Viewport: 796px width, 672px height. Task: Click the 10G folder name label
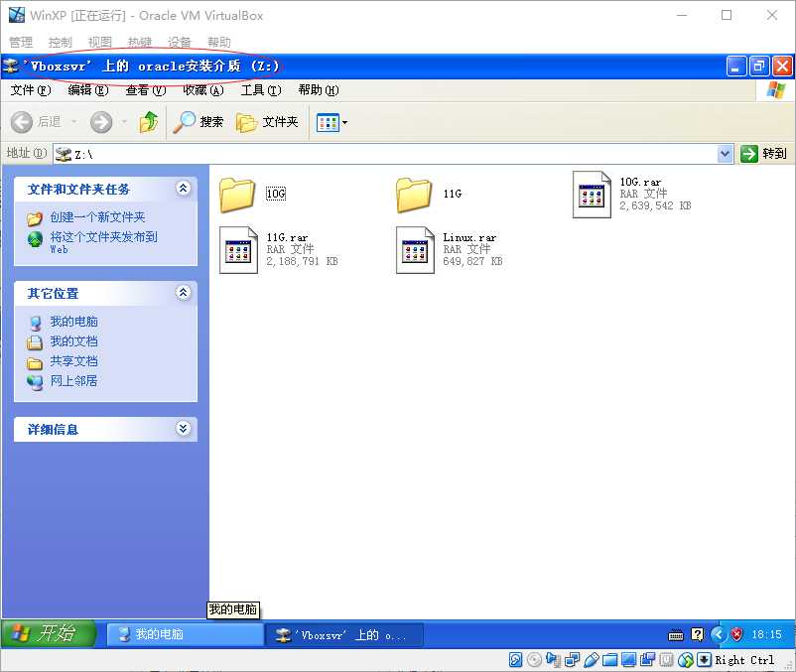point(276,194)
